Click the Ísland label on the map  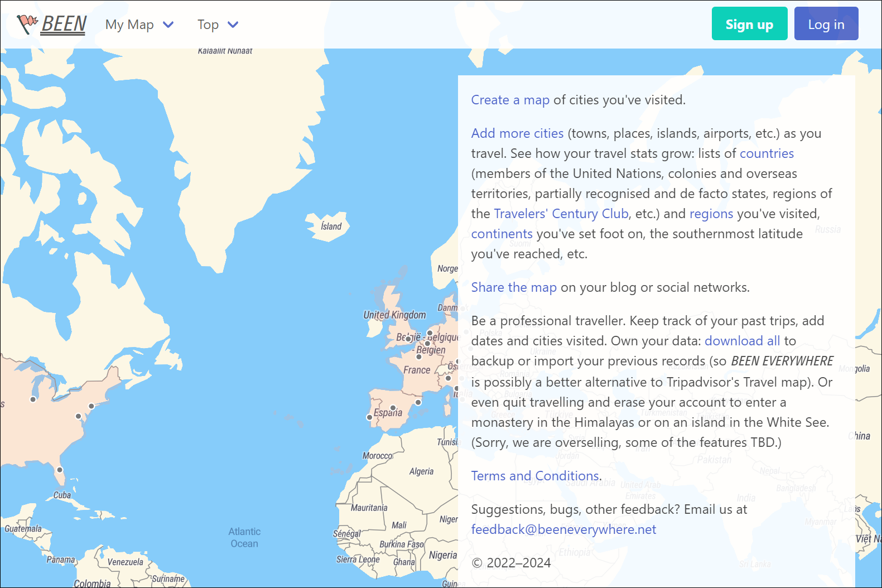331,226
